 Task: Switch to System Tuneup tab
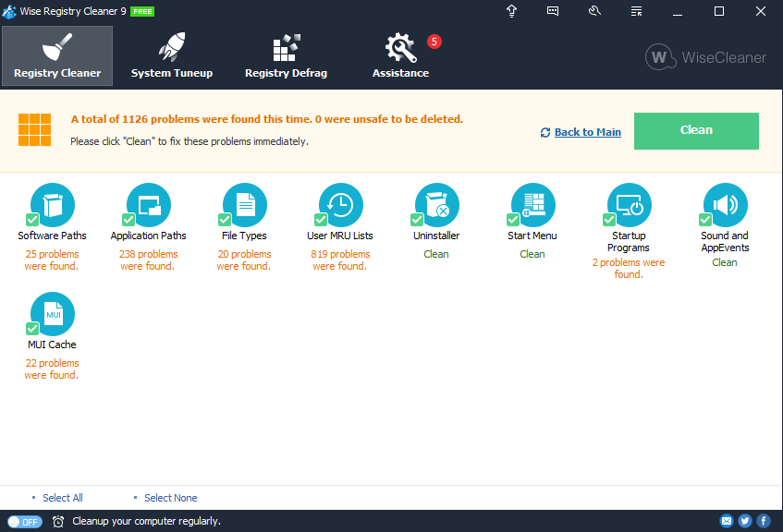tap(172, 56)
